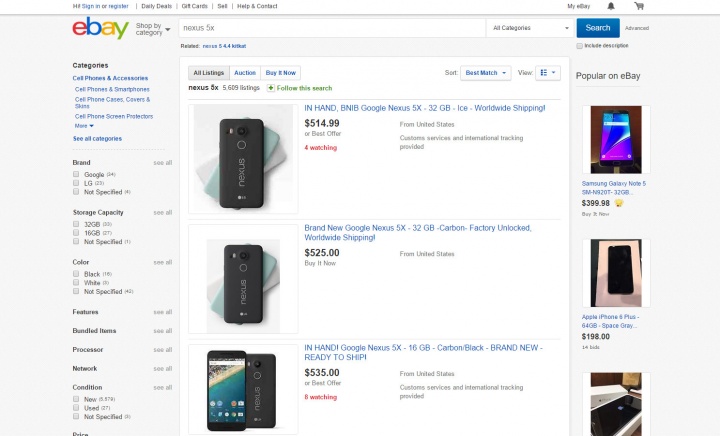The image size is (720, 436).
Task: Click Follow this search link
Action: click(x=304, y=88)
